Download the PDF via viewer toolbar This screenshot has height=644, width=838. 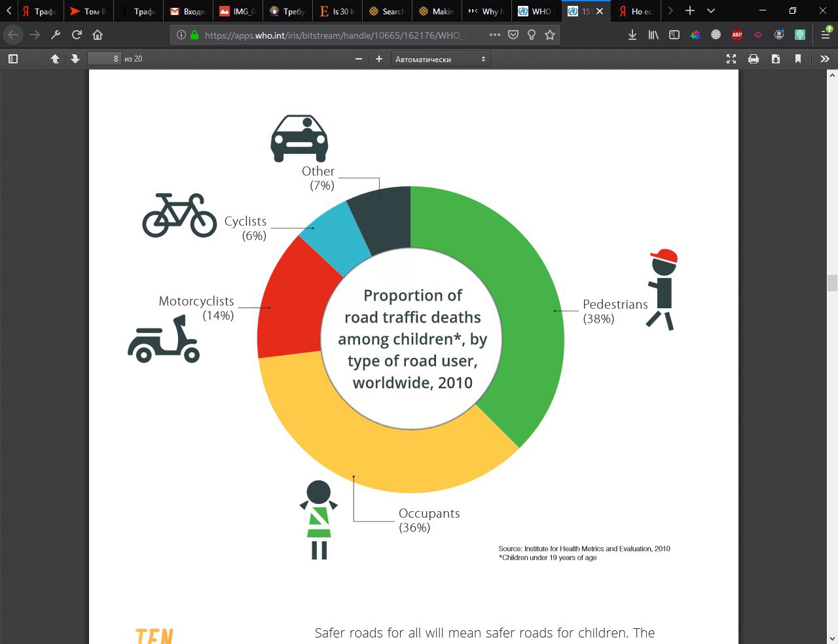point(776,59)
